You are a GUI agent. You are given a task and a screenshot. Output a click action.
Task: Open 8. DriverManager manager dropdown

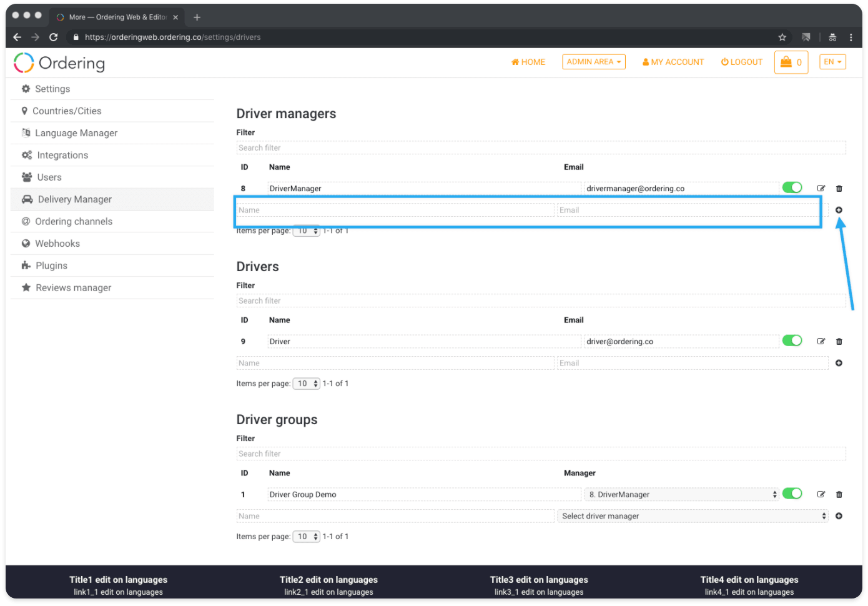[682, 494]
